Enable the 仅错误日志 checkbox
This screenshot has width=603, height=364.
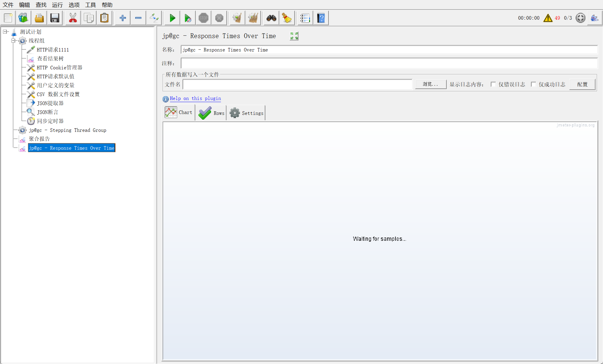[493, 84]
